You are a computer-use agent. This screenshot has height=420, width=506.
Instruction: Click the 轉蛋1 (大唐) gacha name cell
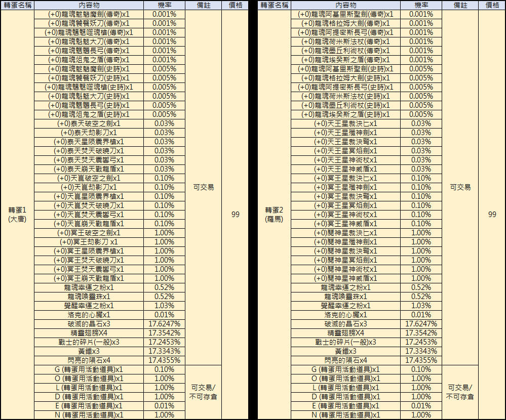tap(17, 214)
